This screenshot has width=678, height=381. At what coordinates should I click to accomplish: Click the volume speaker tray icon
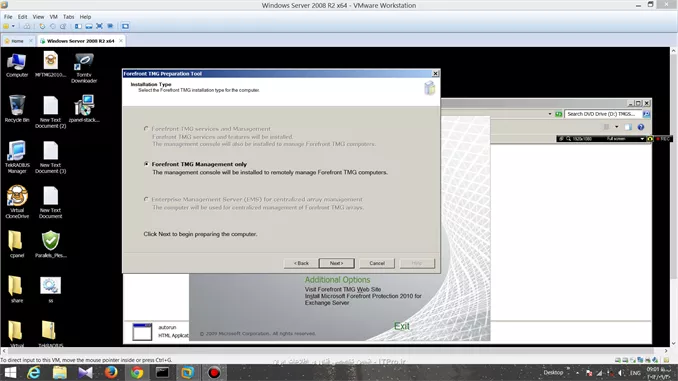tap(621, 373)
